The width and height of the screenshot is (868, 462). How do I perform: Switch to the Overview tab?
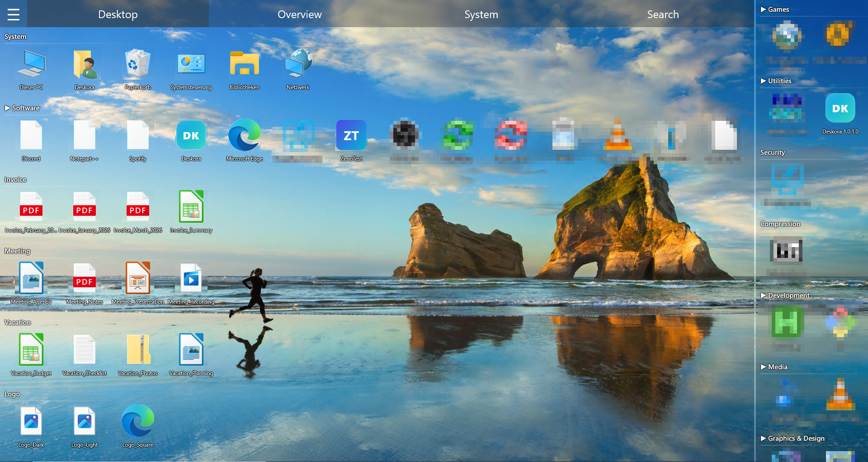(x=299, y=14)
